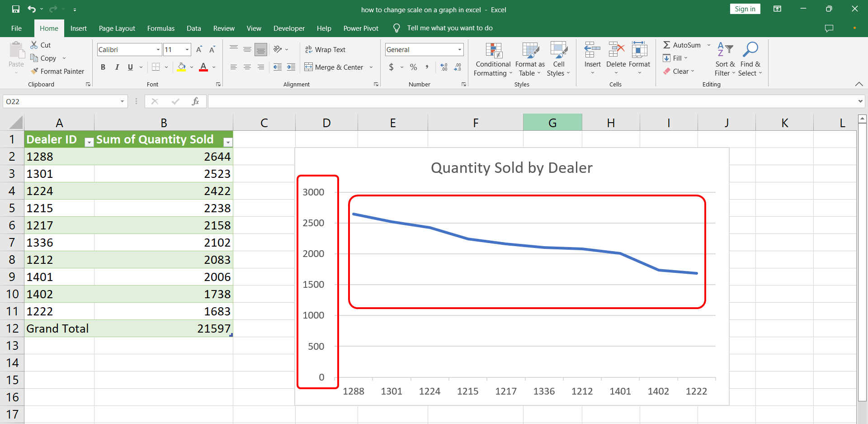Decrease font size with the smaller A icon
This screenshot has height=424, width=868.
[x=212, y=49]
